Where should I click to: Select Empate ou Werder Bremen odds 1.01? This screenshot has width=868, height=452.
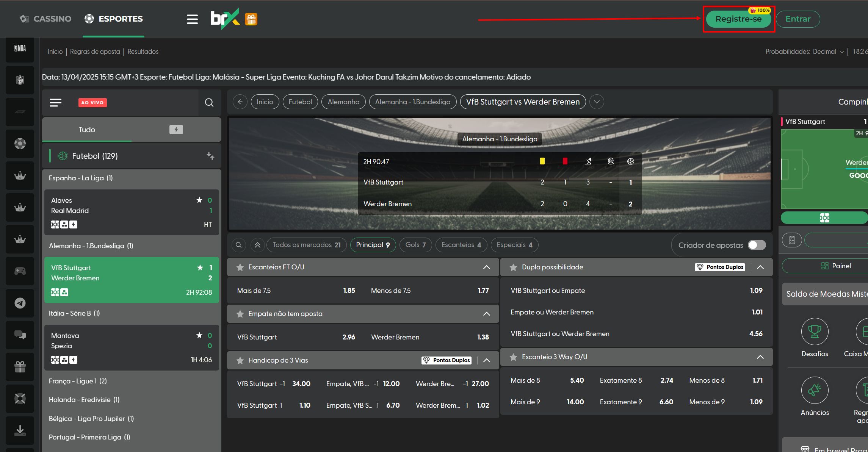click(x=636, y=313)
